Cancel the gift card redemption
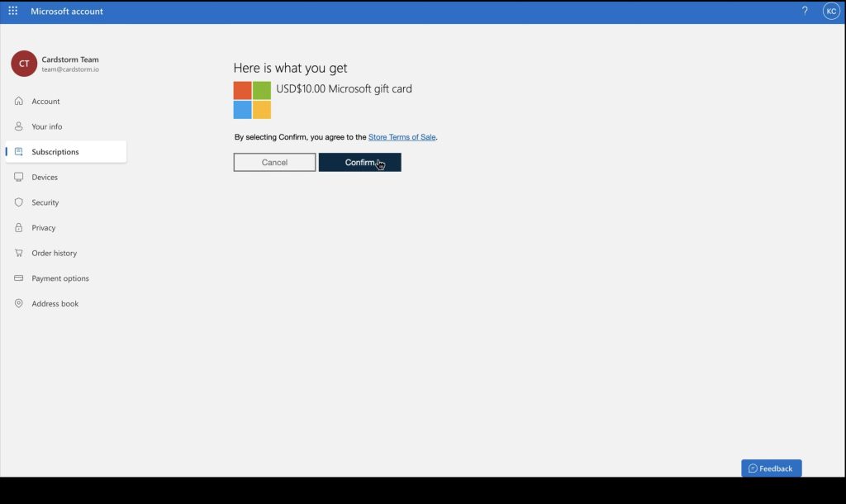Viewport: 846px width, 504px height. (273, 162)
